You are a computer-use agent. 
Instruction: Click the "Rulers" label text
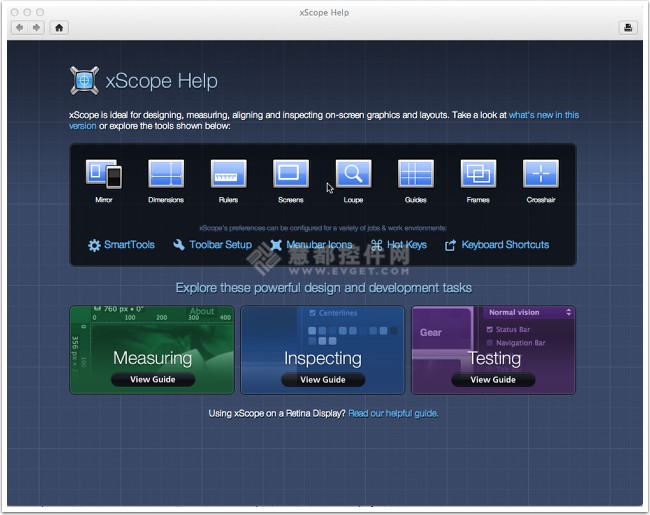pos(228,200)
